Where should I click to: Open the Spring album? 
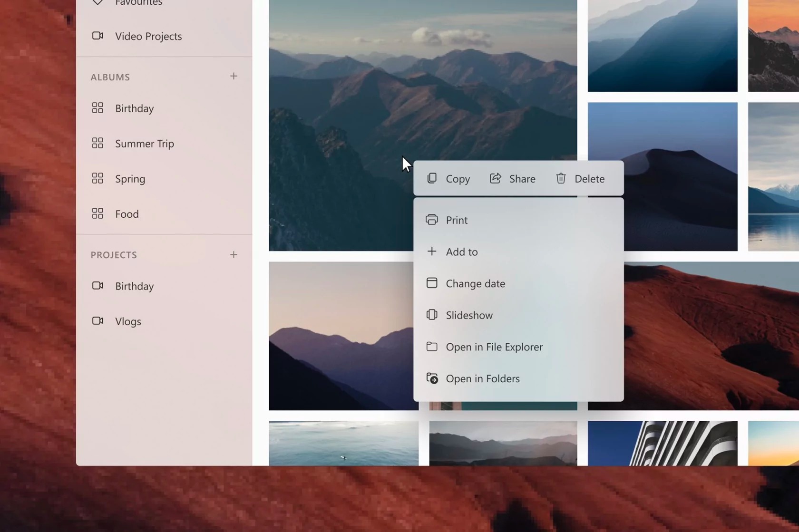tap(130, 179)
